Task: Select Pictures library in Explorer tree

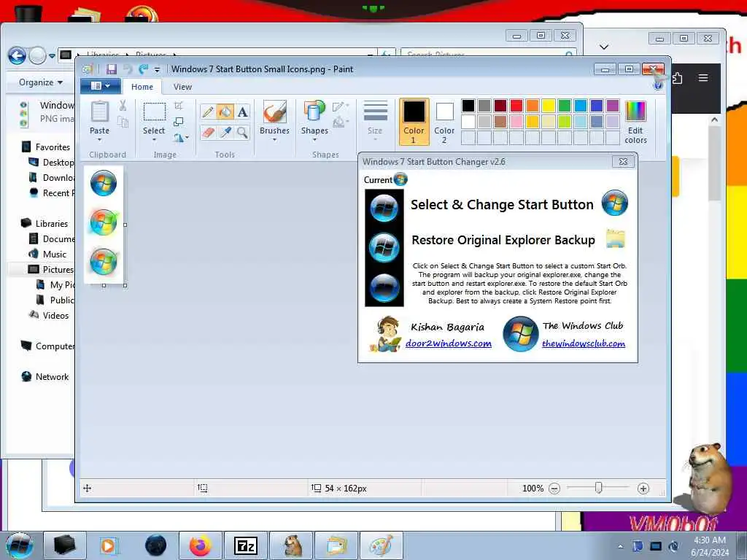Action: point(50,270)
